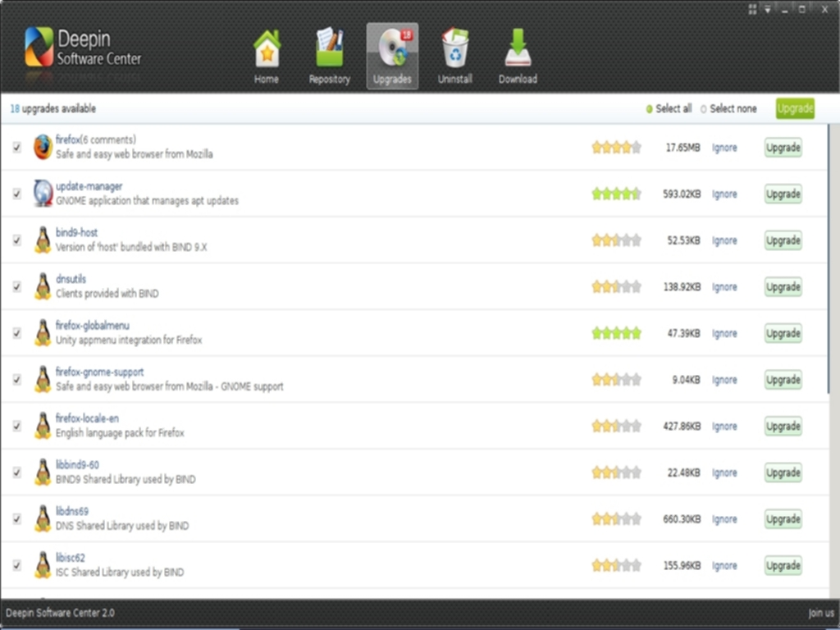Ignore the update-manager upgrade

pos(724,194)
